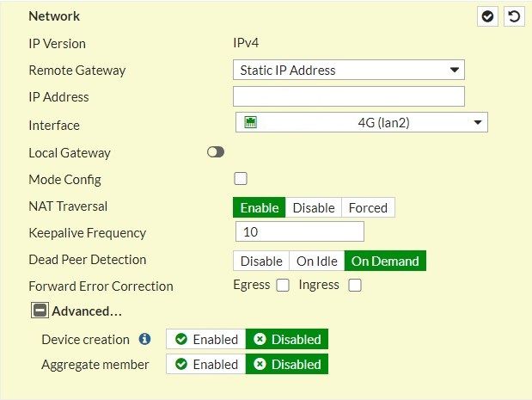Click the checkmark apply icon in Network header

click(488, 16)
